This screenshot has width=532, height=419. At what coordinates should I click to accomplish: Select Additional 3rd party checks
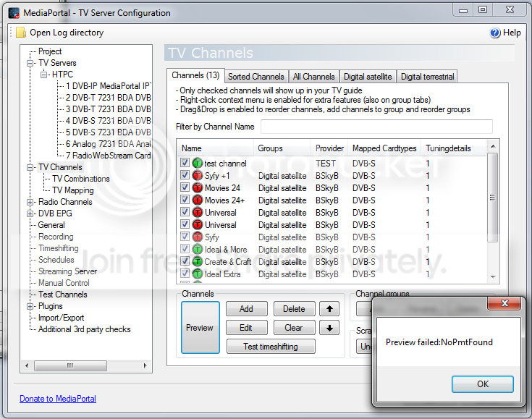85,329
